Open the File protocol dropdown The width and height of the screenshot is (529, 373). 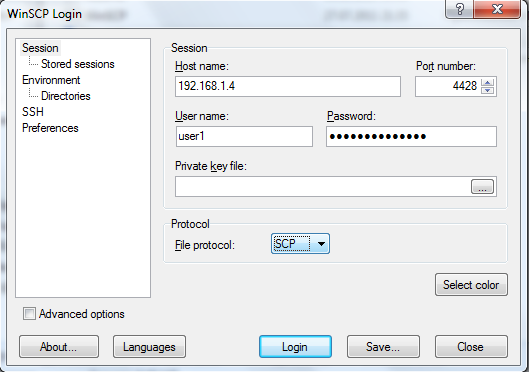pyautogui.click(x=300, y=243)
